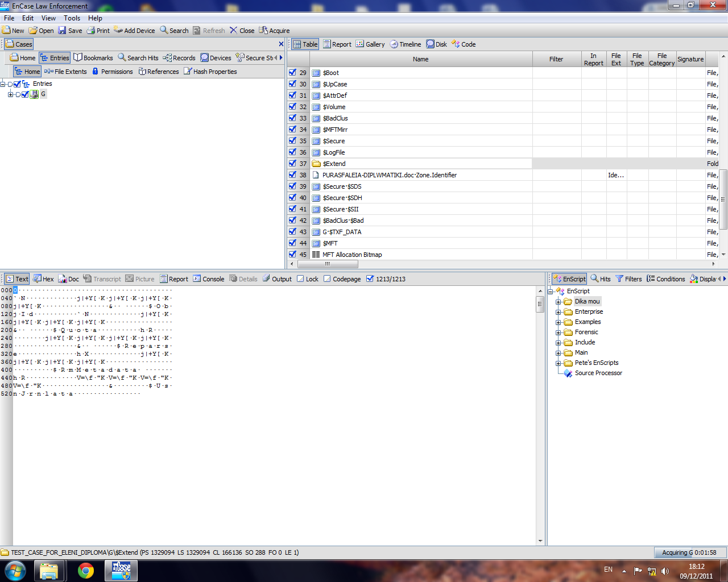
Task: Open Search Hits tab
Action: 138,58
